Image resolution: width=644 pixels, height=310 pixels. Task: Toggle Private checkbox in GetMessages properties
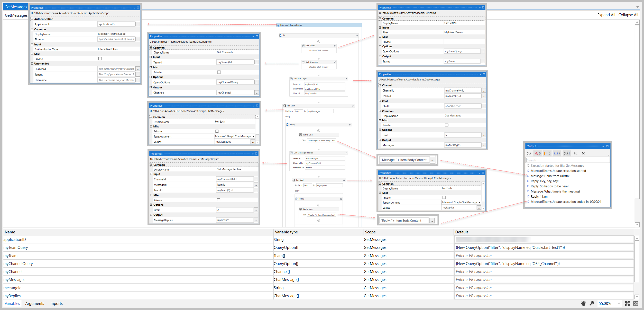(x=447, y=125)
